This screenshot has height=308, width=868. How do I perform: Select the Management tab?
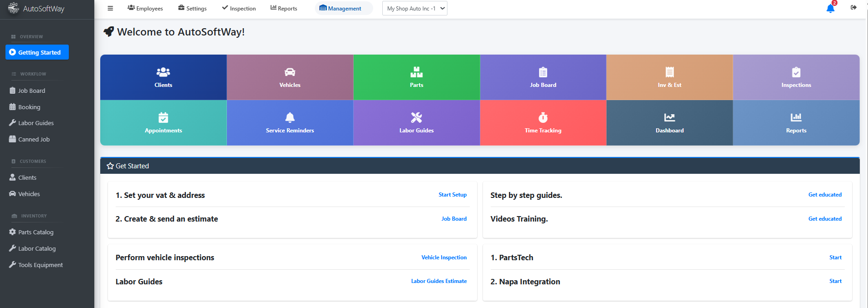click(340, 8)
